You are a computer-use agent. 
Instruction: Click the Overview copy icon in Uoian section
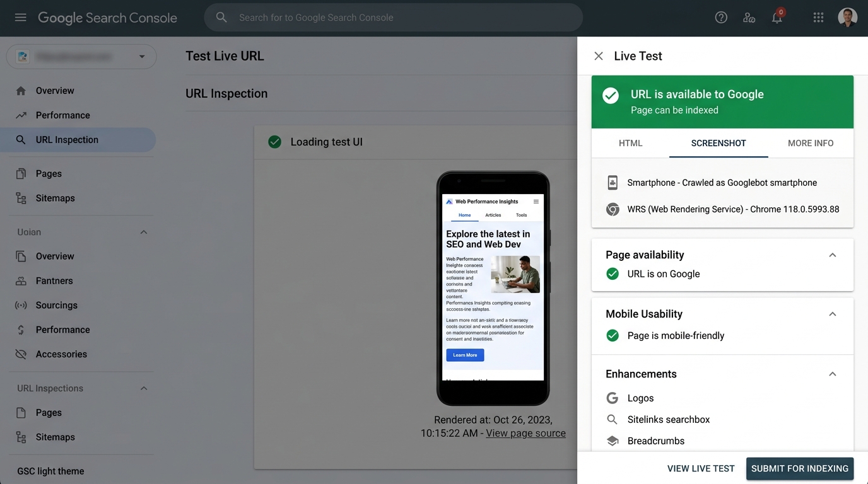tap(21, 256)
